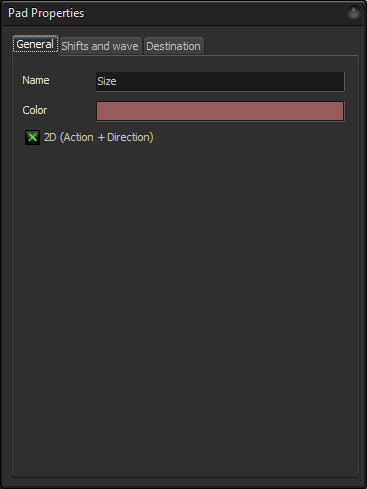The image size is (367, 489).
Task: Click the empty area below the checkbox
Action: (x=185, y=300)
